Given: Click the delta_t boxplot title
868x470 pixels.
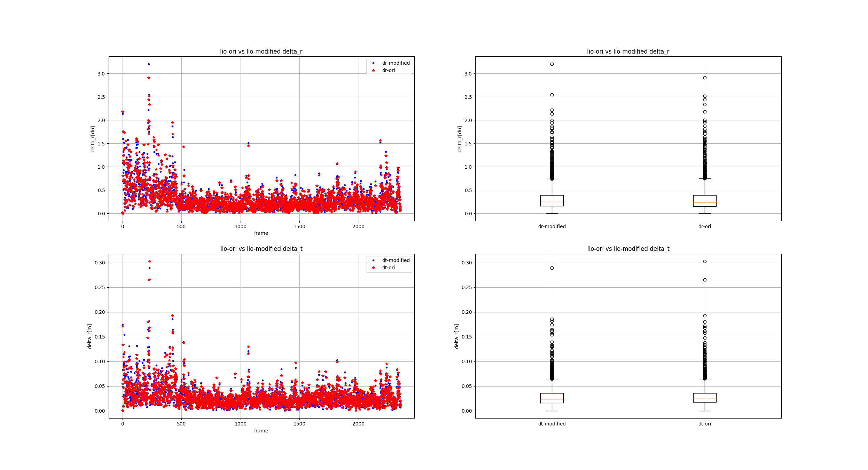Looking at the screenshot, I should (x=628, y=249).
